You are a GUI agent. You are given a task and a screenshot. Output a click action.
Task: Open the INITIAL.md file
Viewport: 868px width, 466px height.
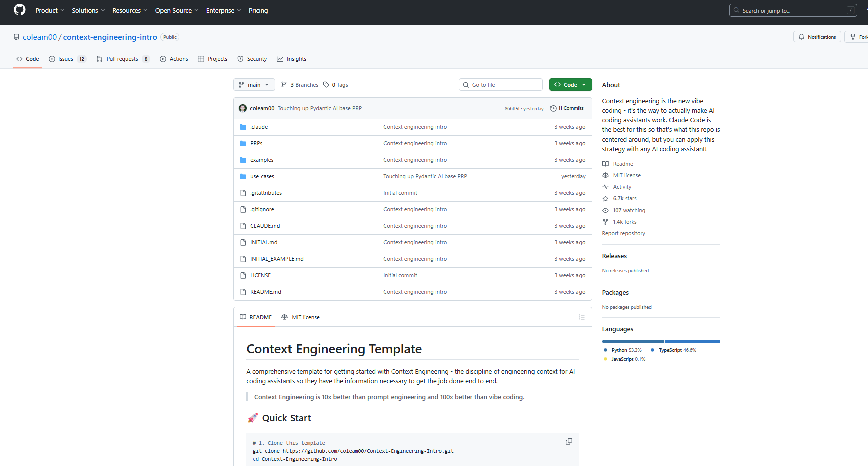point(264,242)
